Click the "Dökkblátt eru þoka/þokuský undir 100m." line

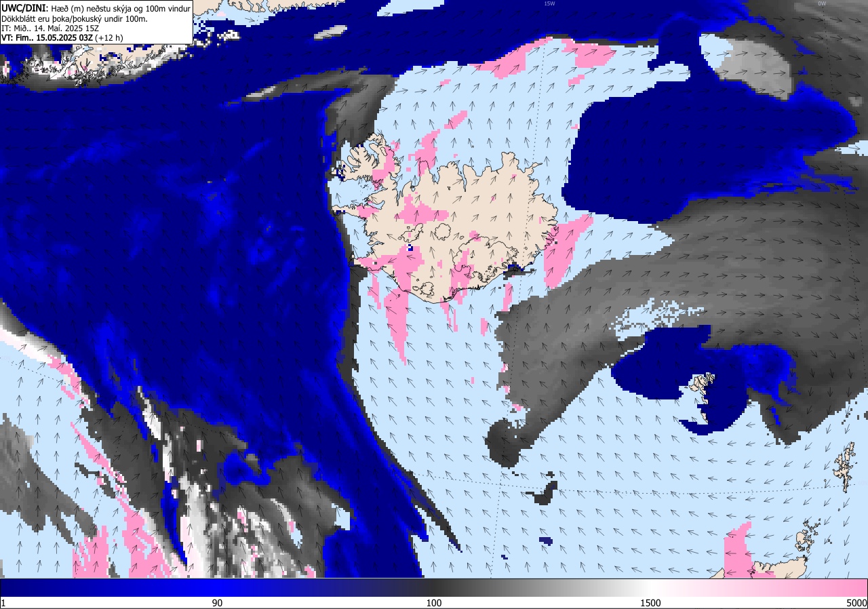[75, 18]
